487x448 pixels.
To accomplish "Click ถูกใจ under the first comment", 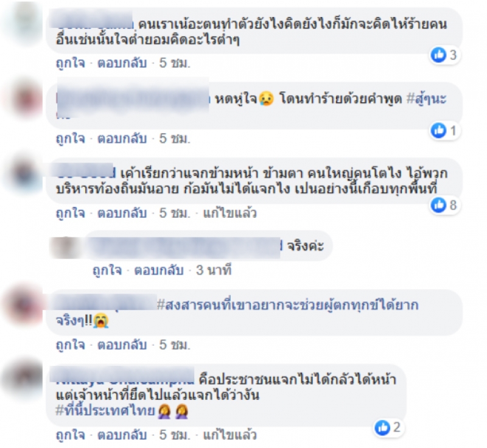I will point(71,63).
